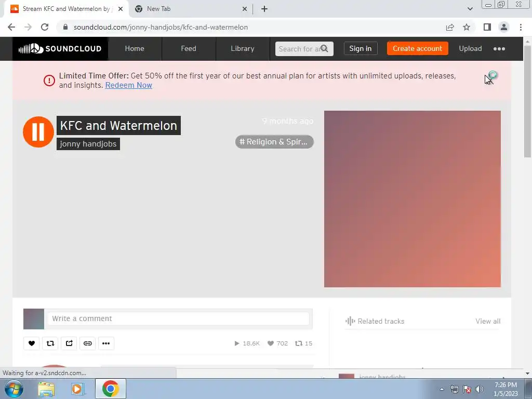Click the track artwork image
Image resolution: width=532 pixels, height=399 pixels.
coord(412,199)
